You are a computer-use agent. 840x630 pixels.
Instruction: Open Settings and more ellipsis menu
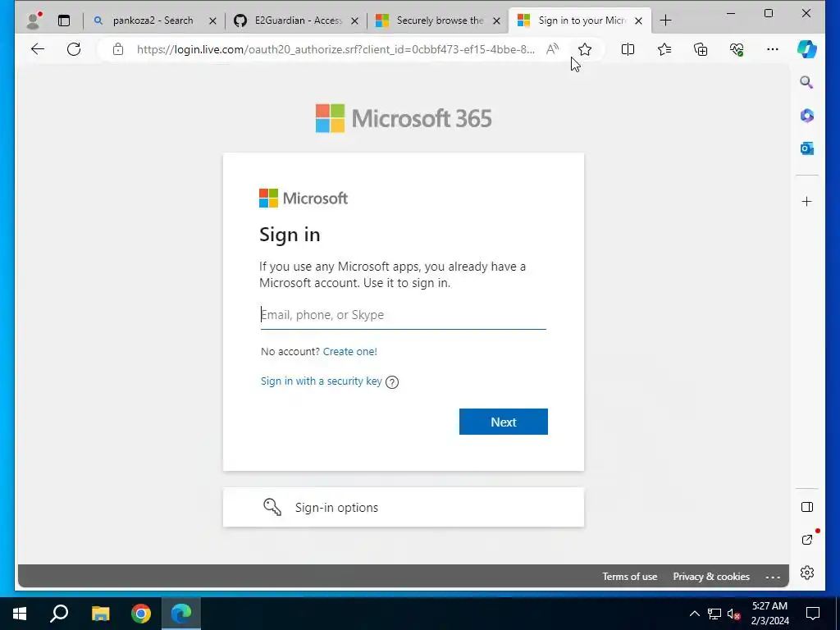[773, 49]
